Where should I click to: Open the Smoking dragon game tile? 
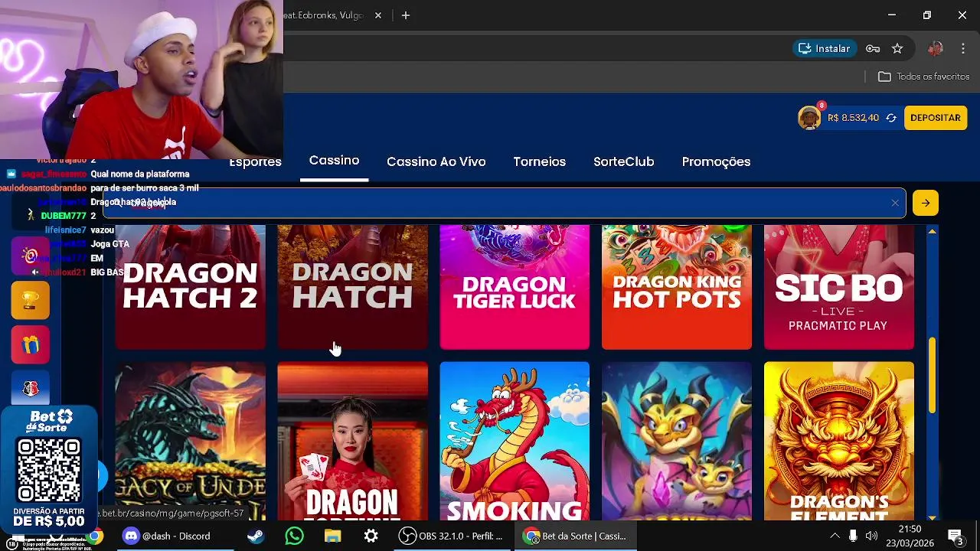(514, 441)
